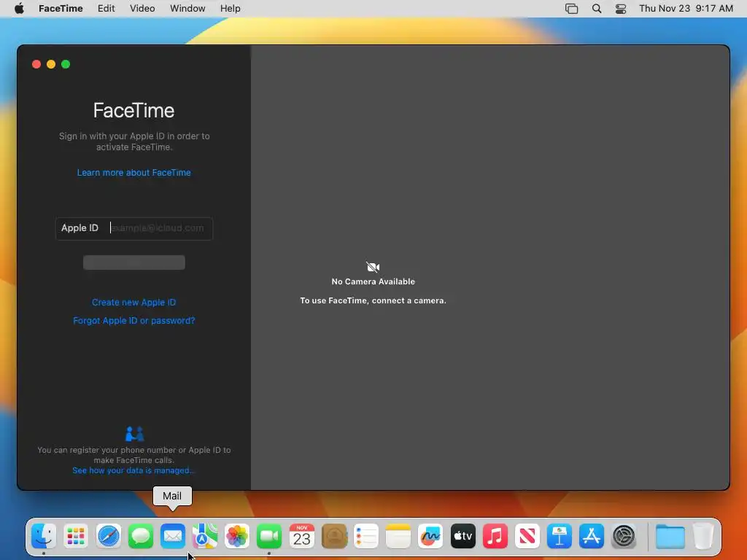Click the No Camera Available icon
This screenshot has height=560, width=747.
[373, 267]
